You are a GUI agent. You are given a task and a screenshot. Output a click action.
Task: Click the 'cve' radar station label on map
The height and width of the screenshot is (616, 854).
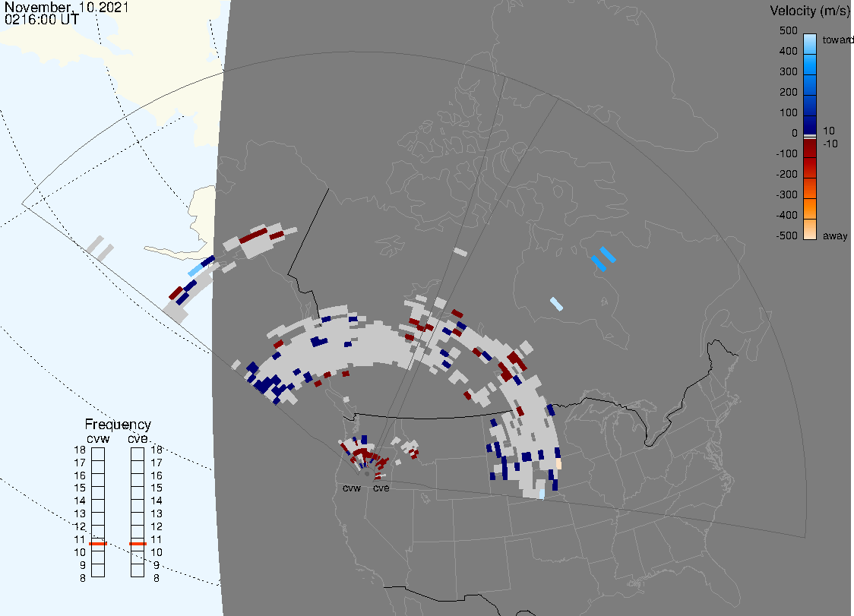pos(381,488)
